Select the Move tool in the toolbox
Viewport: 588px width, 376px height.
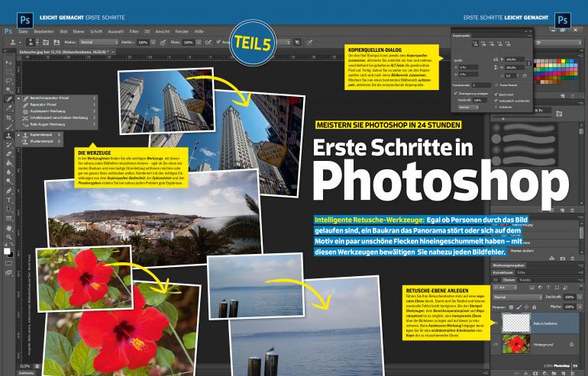pyautogui.click(x=8, y=63)
